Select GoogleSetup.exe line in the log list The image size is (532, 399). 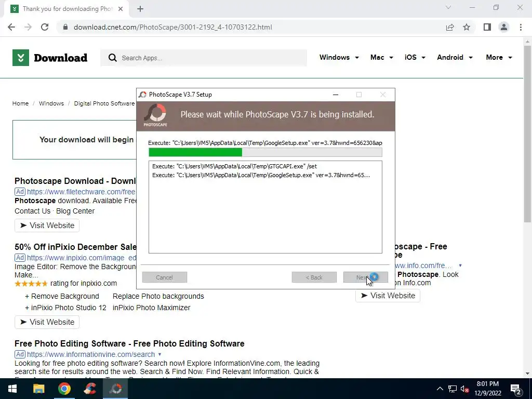[261, 175]
